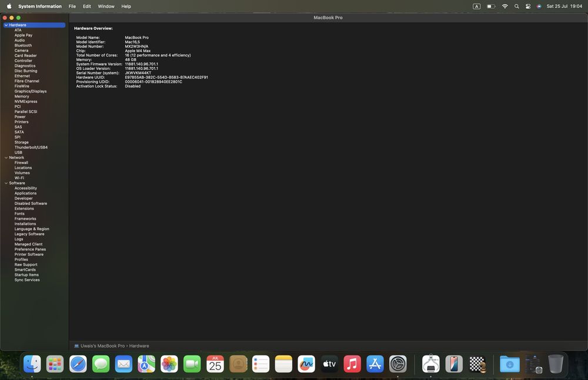Launch Chess from the Dock

coord(477,364)
